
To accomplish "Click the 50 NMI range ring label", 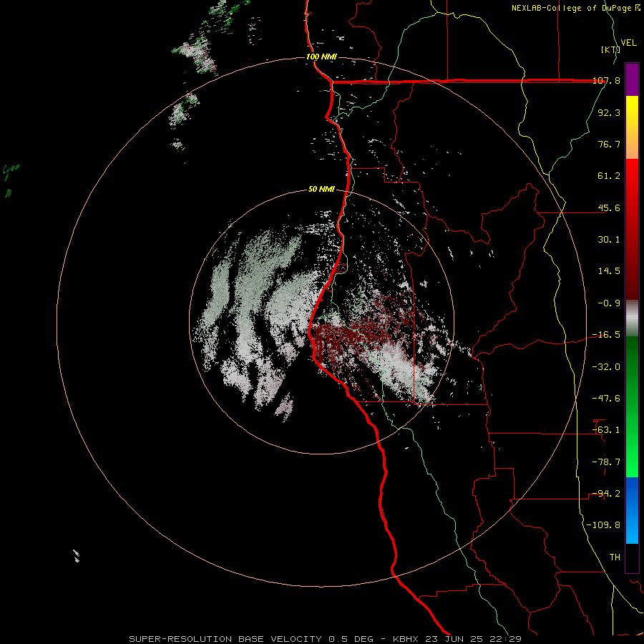I will [x=321, y=189].
